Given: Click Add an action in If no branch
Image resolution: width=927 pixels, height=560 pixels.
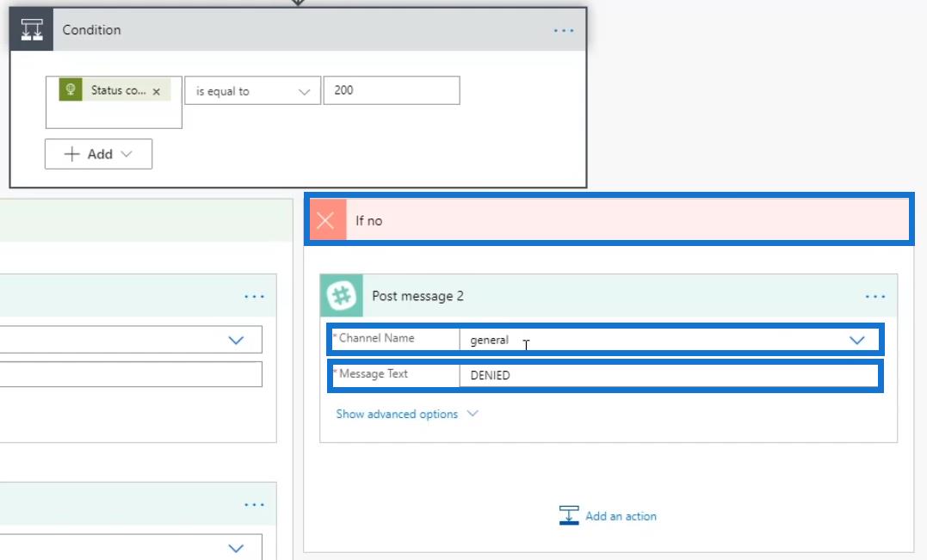Looking at the screenshot, I should 608,515.
